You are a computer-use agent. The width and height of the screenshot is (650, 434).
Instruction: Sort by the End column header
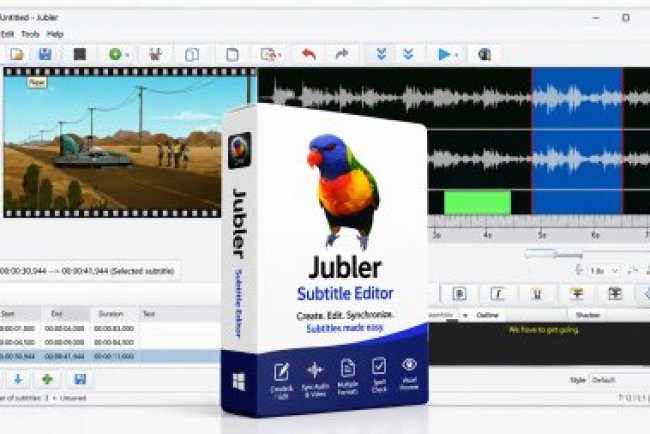65,314
